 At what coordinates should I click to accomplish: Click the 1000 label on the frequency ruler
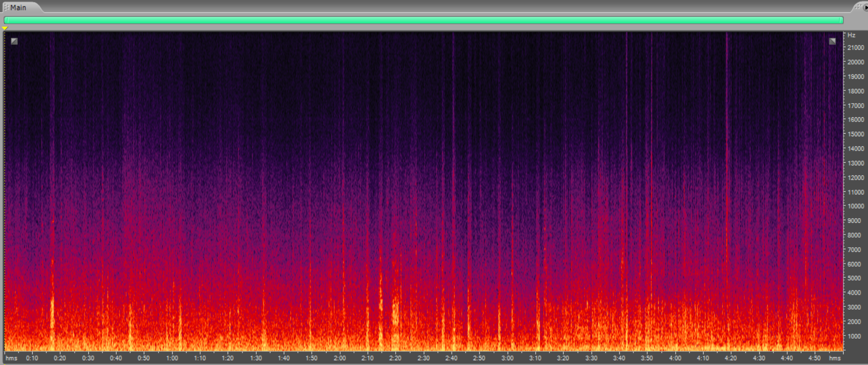[x=854, y=336]
